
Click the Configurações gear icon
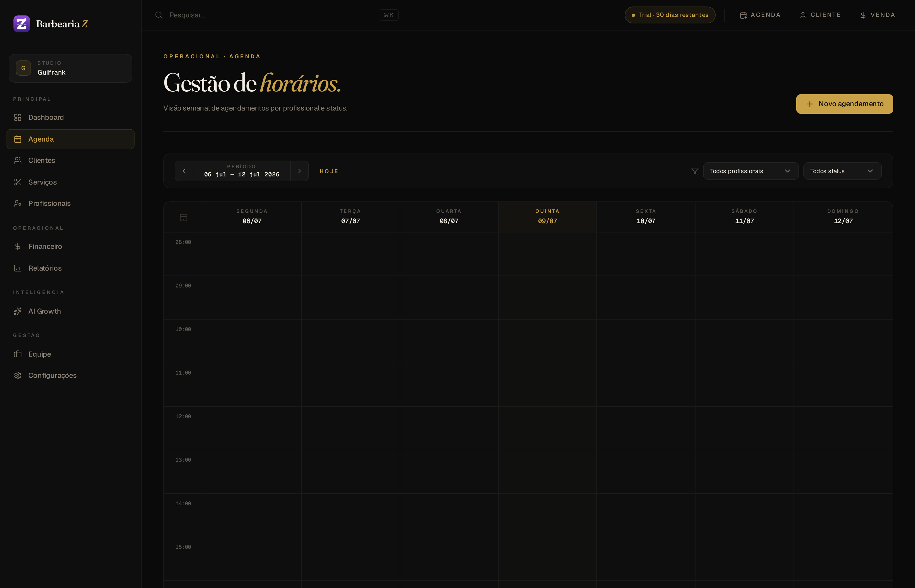click(18, 375)
